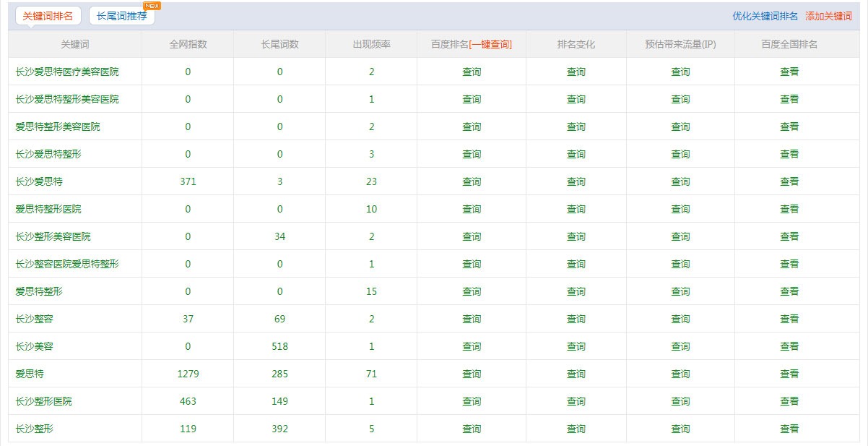Query 预估带来流量 for 爱思特整形美容医院
Screen dimensions: 868x446
[680, 126]
